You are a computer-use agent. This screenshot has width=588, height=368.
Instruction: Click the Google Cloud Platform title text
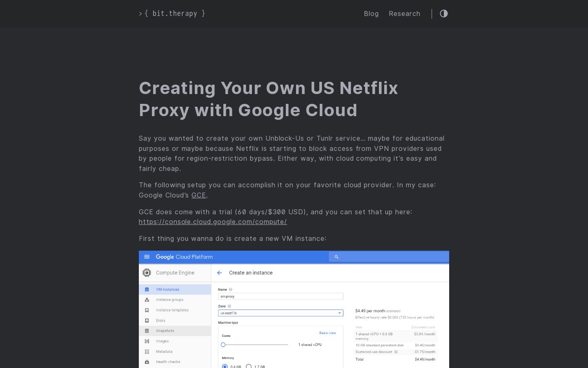click(x=184, y=257)
